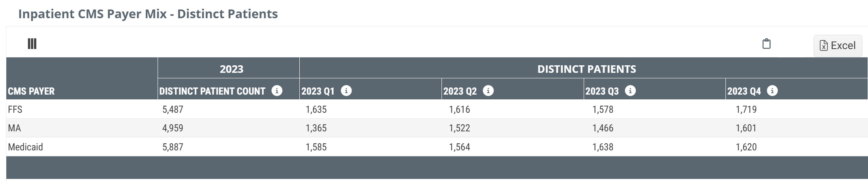The height and width of the screenshot is (184, 868).
Task: Click the Distinct Patients group header
Action: 586,69
